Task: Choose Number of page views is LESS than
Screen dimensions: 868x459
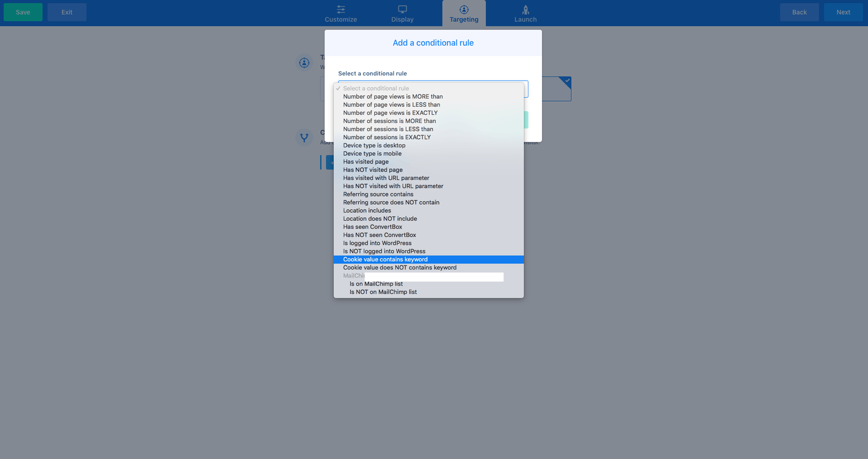Action: [429, 105]
